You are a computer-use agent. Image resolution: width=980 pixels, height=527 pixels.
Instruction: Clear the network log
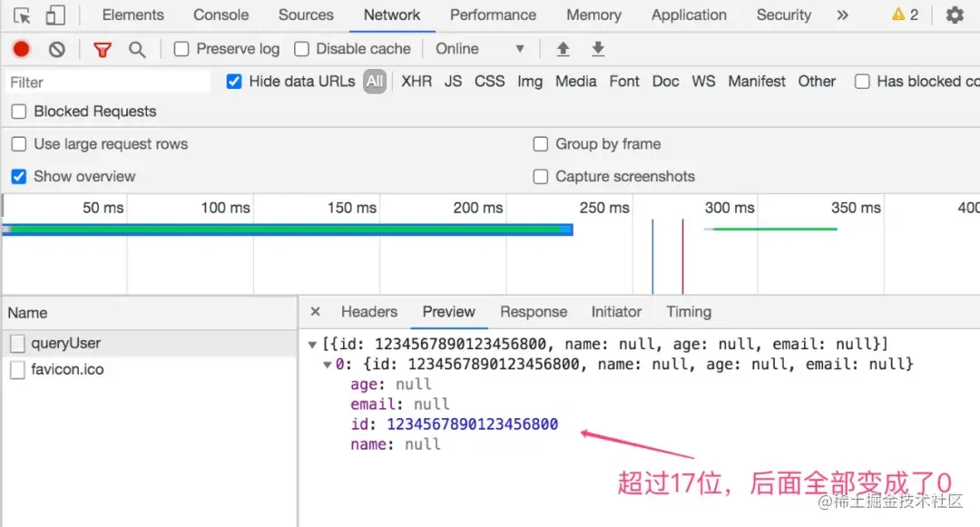pos(57,49)
